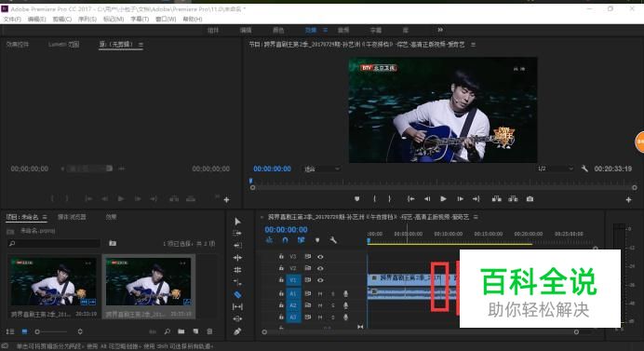Image resolution: width=644 pixels, height=351 pixels.
Task: Open the 标记(M) menu
Action: click(x=114, y=19)
